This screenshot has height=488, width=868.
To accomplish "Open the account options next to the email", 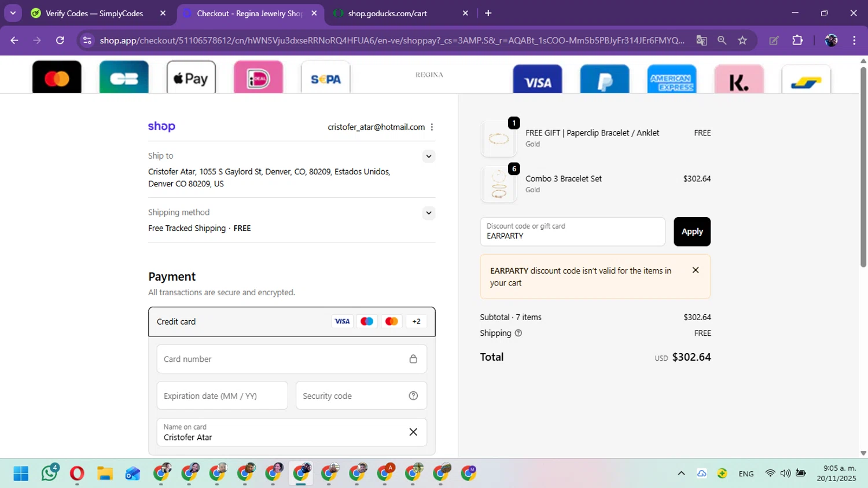I will (x=432, y=127).
